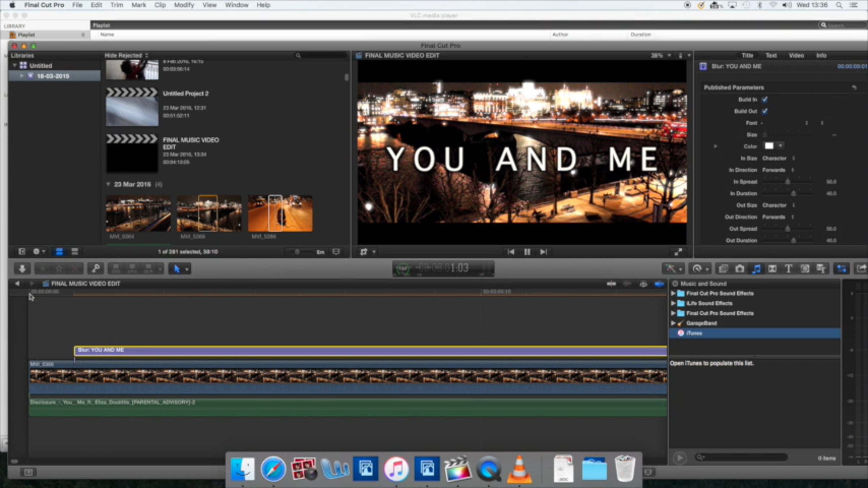
Task: Hide the Libraries sidebar
Action: (22, 252)
